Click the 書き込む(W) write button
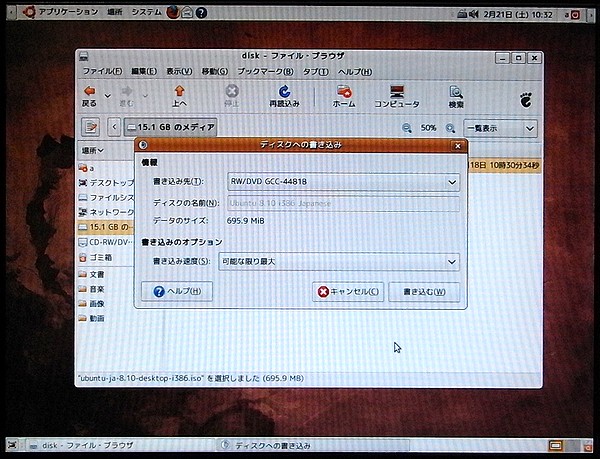Viewport: 600px width, 459px height. coord(424,292)
